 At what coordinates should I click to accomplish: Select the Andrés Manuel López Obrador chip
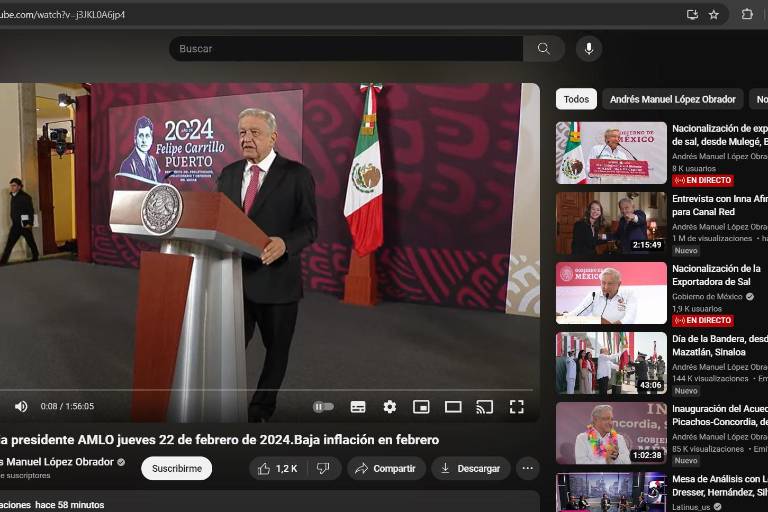point(673,99)
